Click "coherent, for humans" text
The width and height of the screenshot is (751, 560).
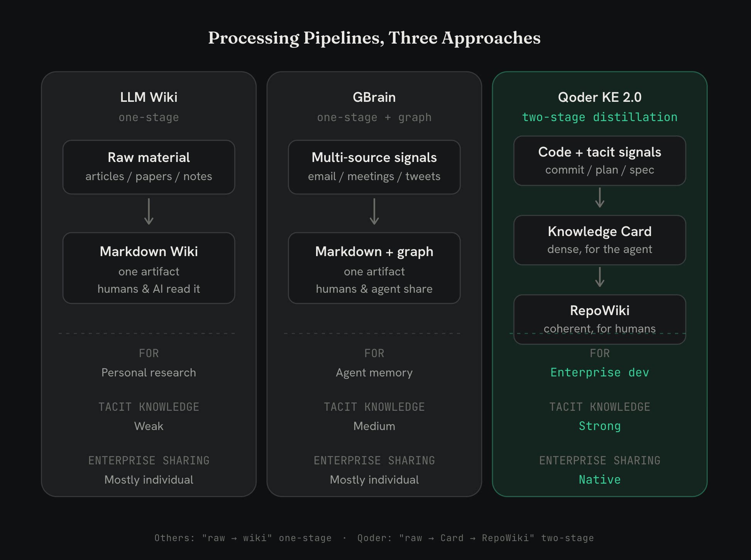pyautogui.click(x=600, y=329)
